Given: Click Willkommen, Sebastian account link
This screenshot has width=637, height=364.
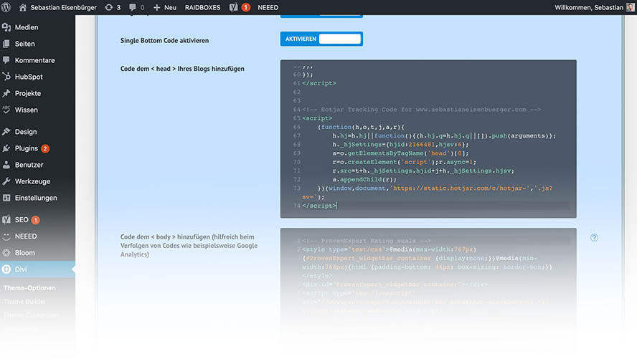Looking at the screenshot, I should pyautogui.click(x=589, y=7).
